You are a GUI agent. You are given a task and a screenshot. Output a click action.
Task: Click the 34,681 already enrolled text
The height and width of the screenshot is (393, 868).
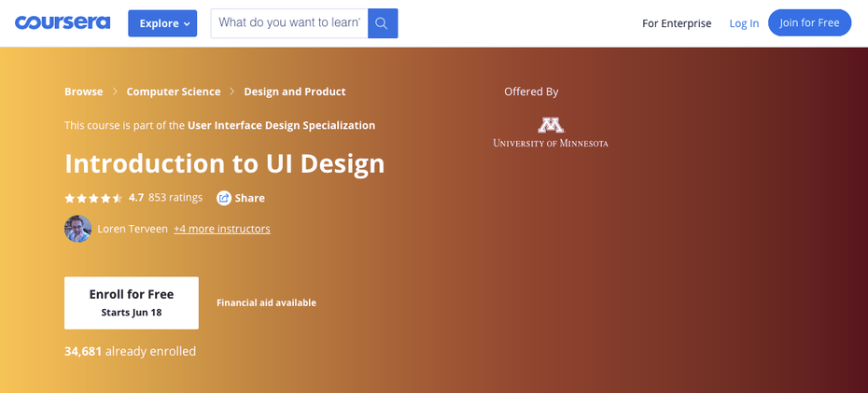130,352
